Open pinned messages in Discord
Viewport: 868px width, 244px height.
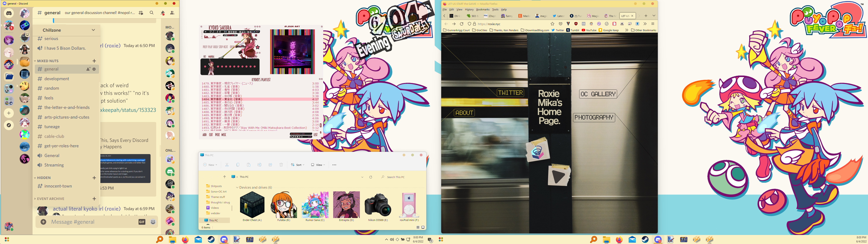pos(163,13)
